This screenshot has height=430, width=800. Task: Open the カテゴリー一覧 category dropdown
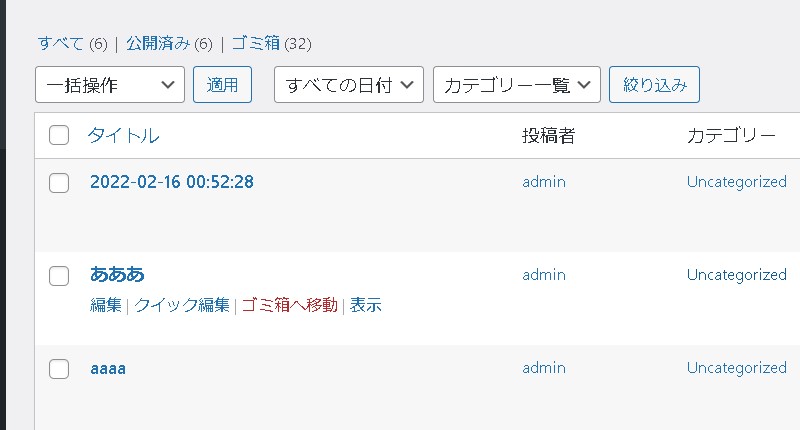(x=516, y=85)
